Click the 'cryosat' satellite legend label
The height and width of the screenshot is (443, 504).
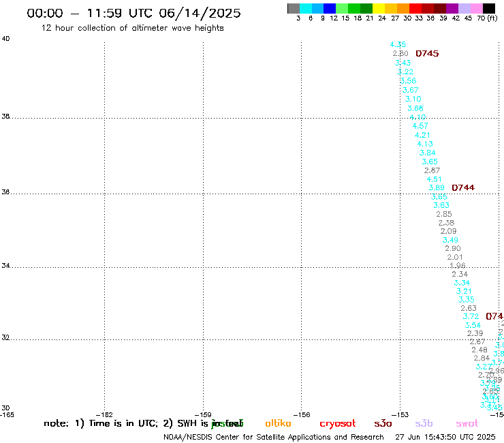[x=338, y=423]
